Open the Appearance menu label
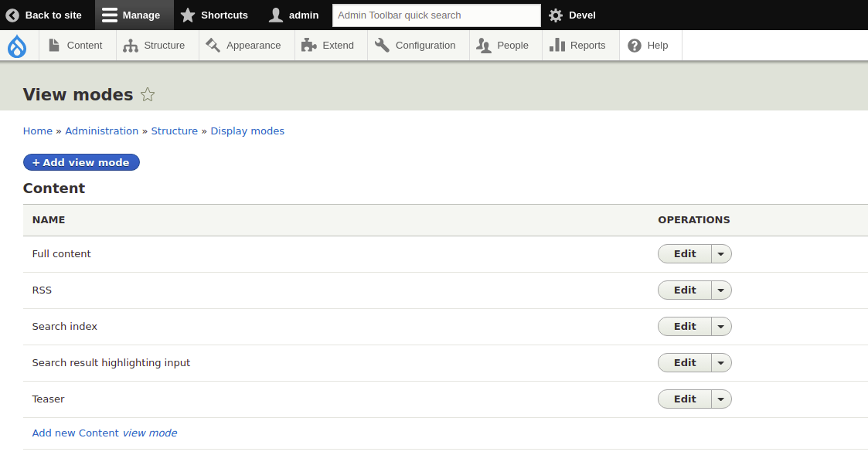Viewport: 868px width, 455px height. click(x=254, y=46)
